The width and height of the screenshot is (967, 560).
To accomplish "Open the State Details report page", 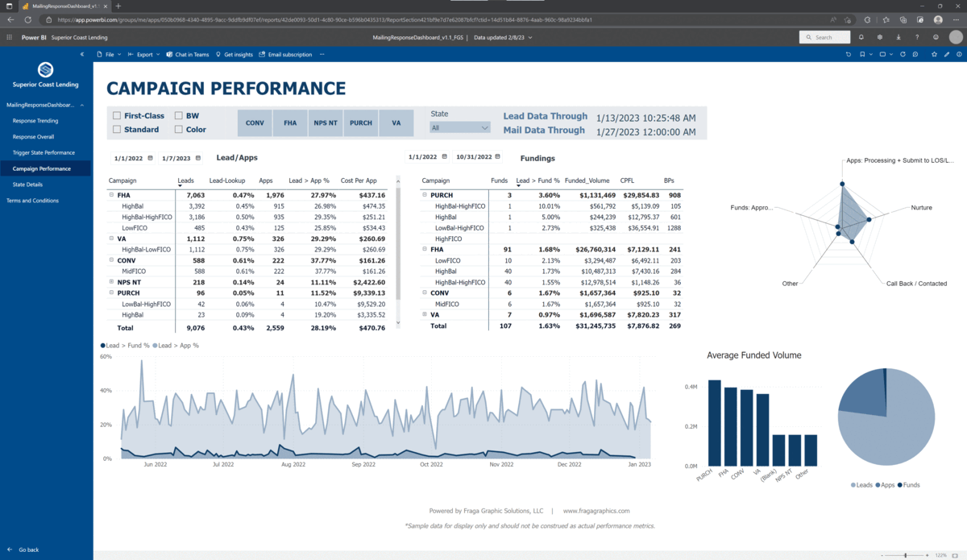I will [27, 184].
